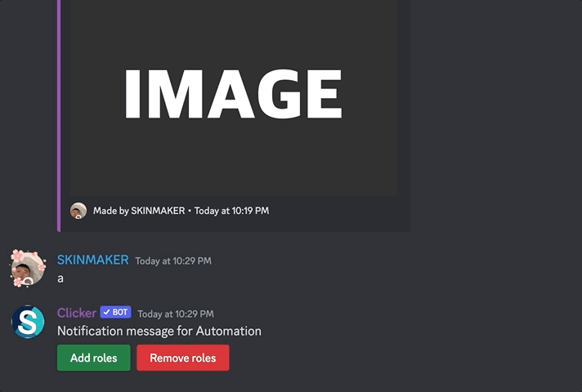
Task: Click the status indicator on SKINMAKER's avatar
Action: point(28,281)
